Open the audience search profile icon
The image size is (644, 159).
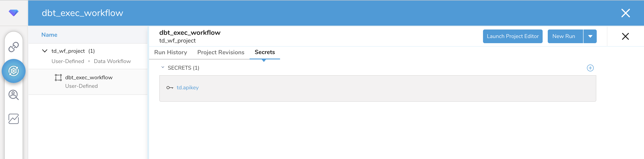pos(13,95)
